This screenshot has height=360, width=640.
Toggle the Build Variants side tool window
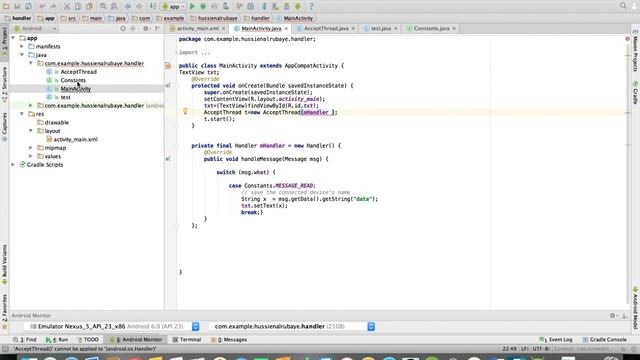(4, 264)
